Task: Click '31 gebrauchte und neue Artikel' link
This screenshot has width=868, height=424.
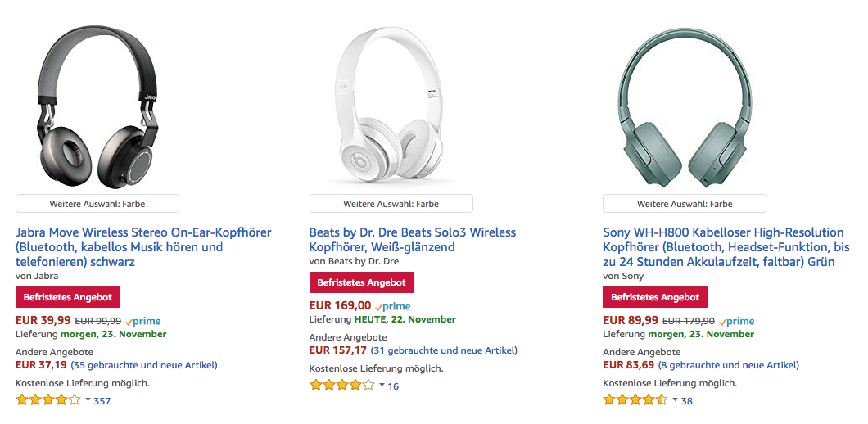Action: [x=444, y=350]
